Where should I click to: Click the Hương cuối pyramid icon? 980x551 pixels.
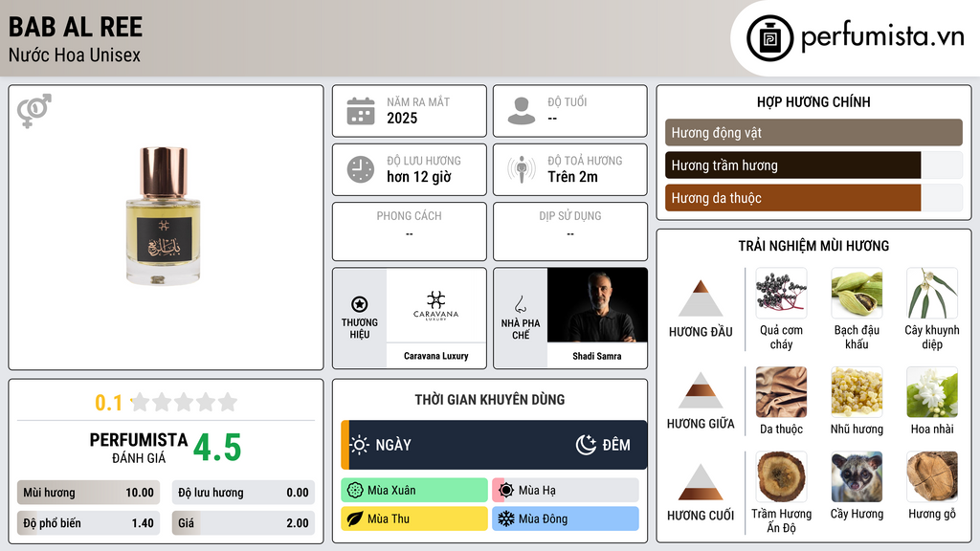point(701,482)
